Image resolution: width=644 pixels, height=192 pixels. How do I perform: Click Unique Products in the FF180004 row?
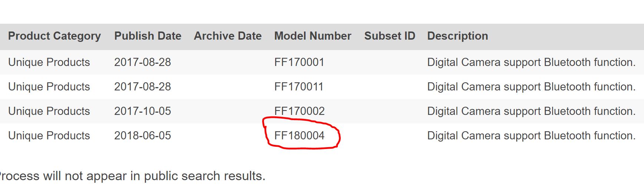[49, 136]
